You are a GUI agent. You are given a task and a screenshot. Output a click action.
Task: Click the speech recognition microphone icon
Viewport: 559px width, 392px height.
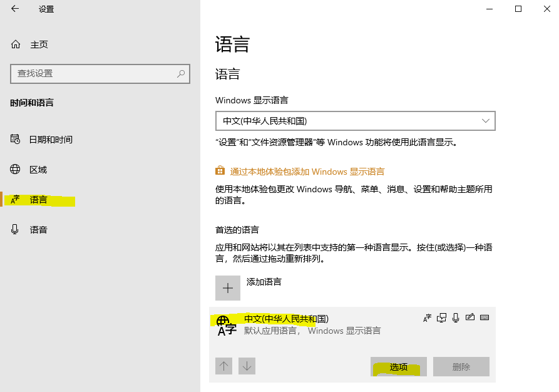click(x=456, y=317)
